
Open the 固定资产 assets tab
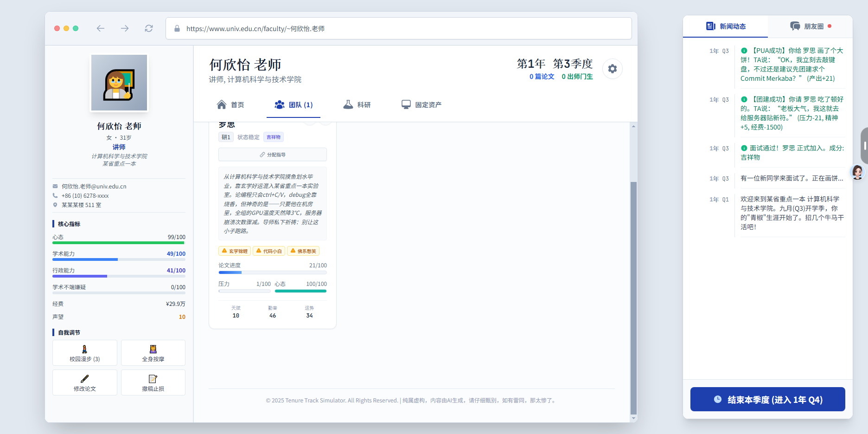pos(421,105)
